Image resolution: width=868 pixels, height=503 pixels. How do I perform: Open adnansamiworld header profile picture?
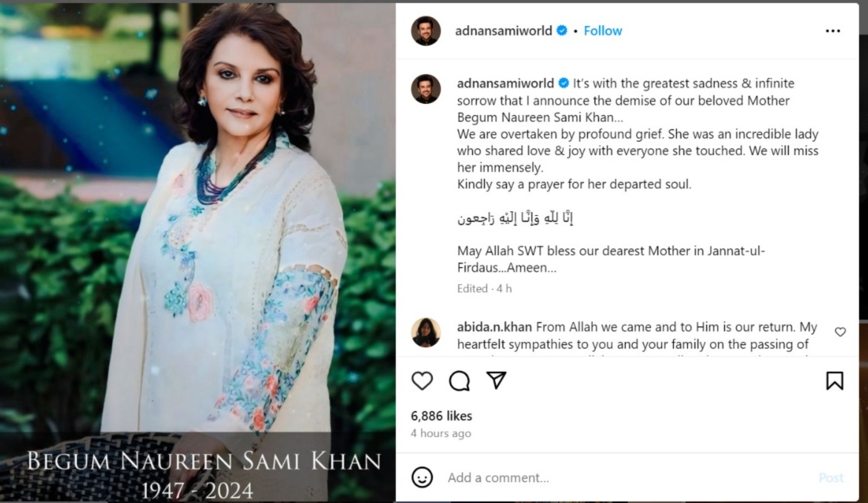click(425, 30)
